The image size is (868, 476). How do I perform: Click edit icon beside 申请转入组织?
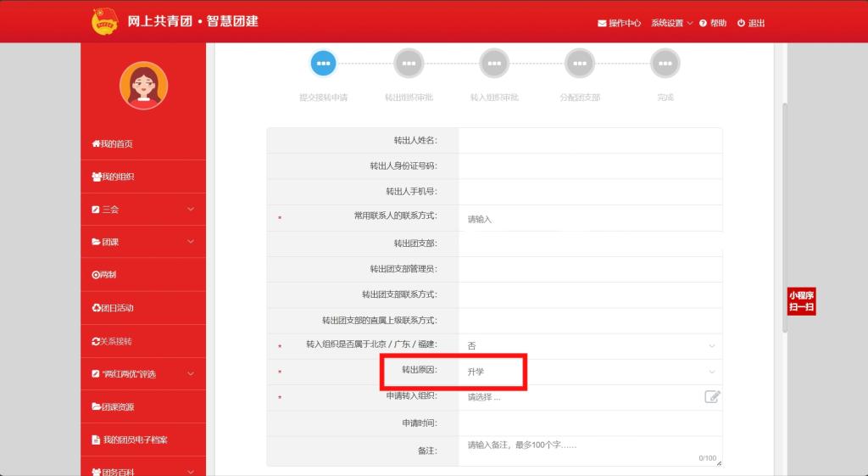pos(712,396)
